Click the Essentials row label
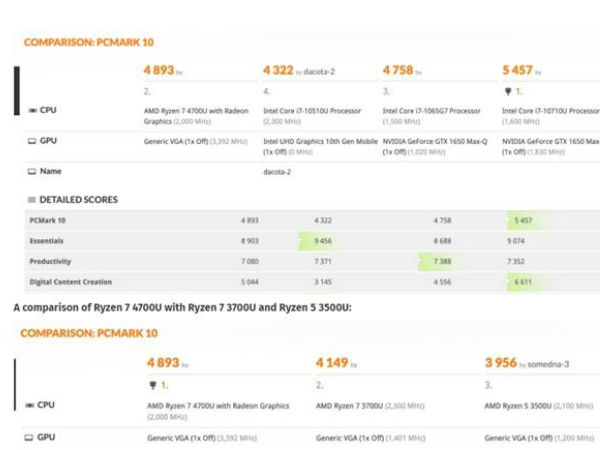600x450 pixels. [x=46, y=241]
